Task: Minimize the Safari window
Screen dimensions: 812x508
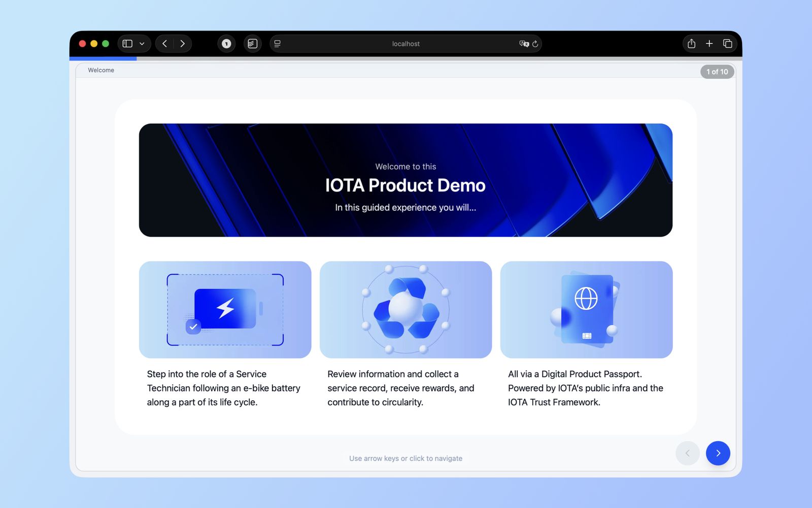Action: tap(94, 44)
